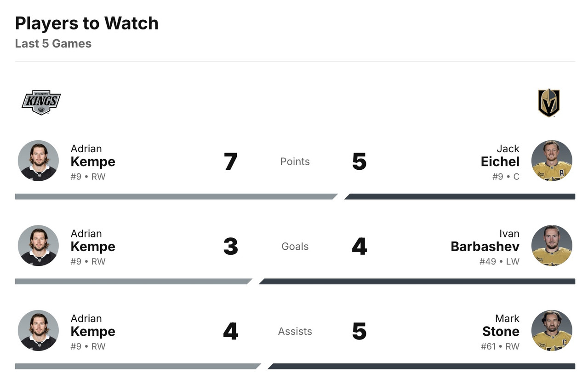Image resolution: width=588 pixels, height=385 pixels.
Task: Click the Players to Watch heading
Action: tap(87, 23)
